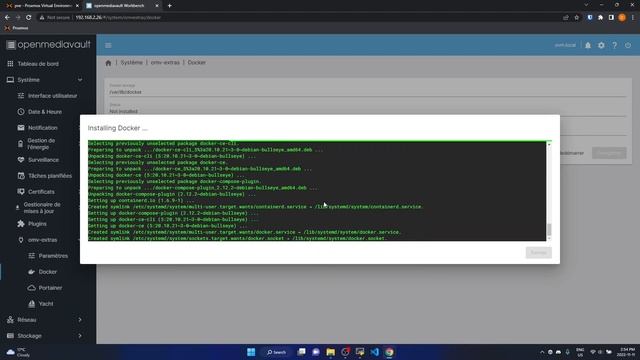
Task: Select Gestion de l'énergie menu item
Action: pyautogui.click(x=41, y=144)
